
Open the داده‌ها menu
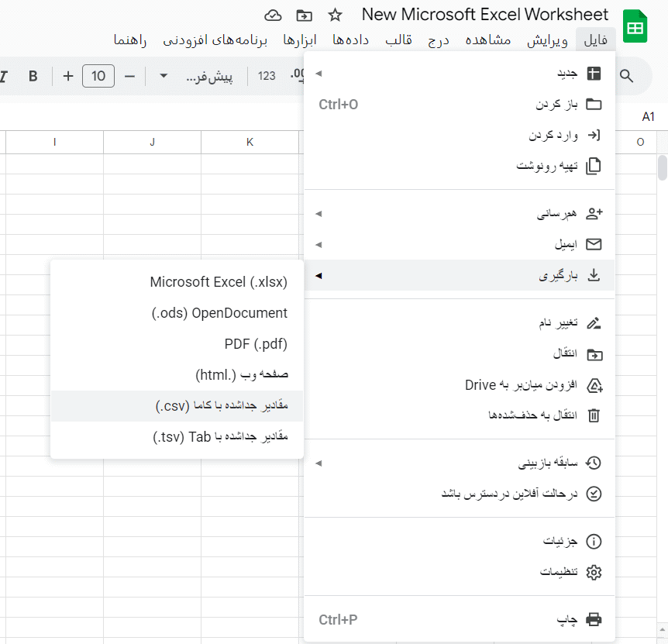coord(350,40)
